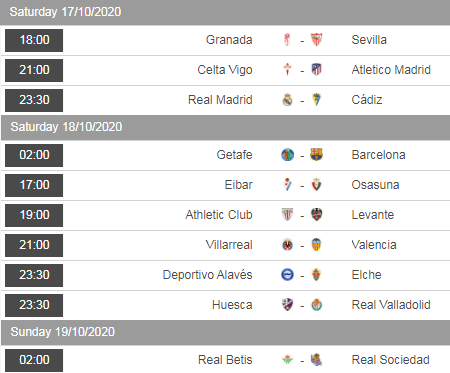Click the Saturday 17/10/2020 date header
Image resolution: width=450 pixels, height=373 pixels.
coord(225,12)
